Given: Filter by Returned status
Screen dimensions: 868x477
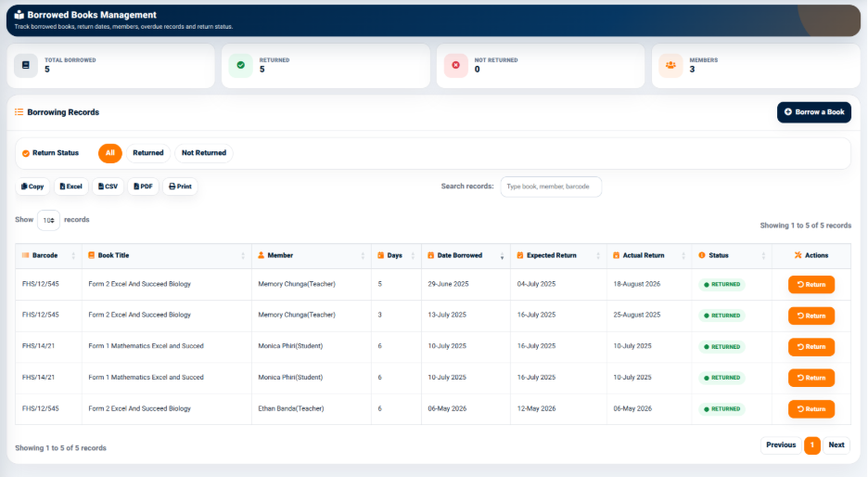Looking at the screenshot, I should (147, 153).
